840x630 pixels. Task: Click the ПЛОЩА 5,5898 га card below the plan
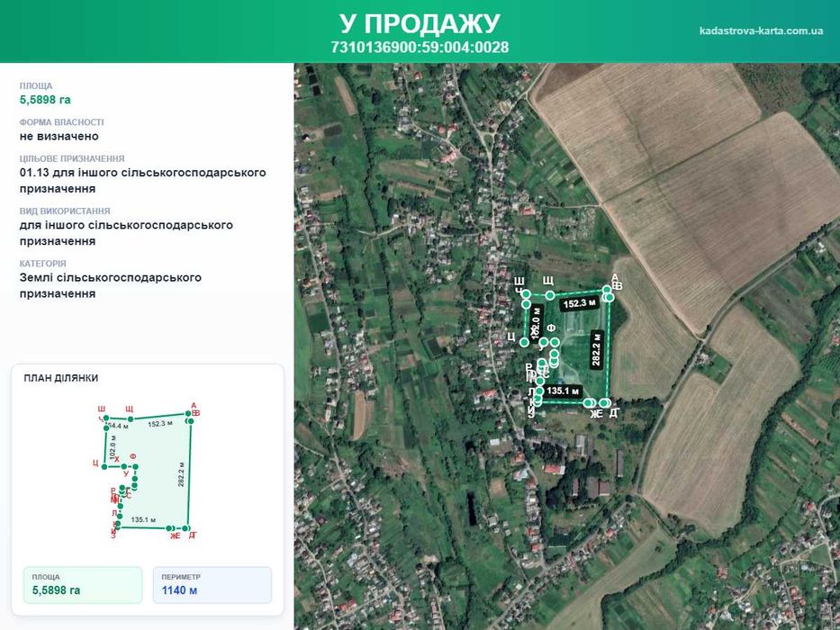[x=83, y=585]
